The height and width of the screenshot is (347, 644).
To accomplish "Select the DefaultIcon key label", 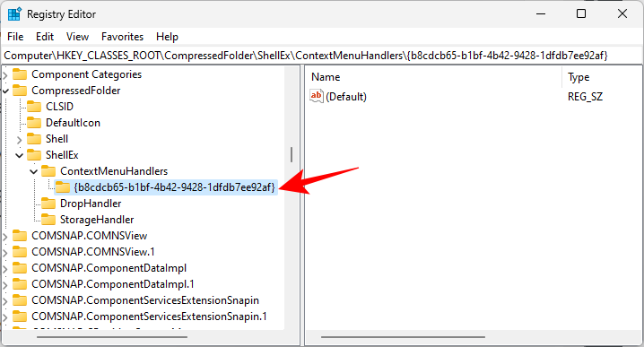I will coord(73,122).
